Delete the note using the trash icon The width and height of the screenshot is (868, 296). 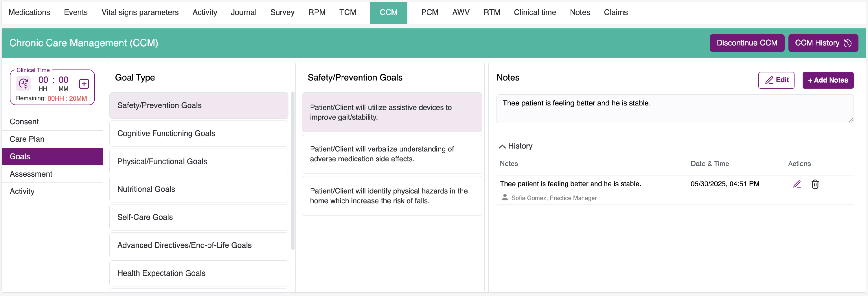pos(815,184)
